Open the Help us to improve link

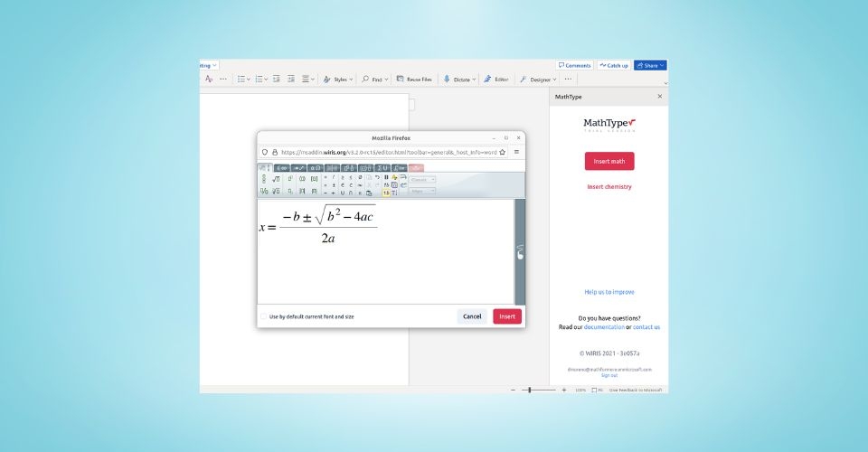(x=609, y=292)
